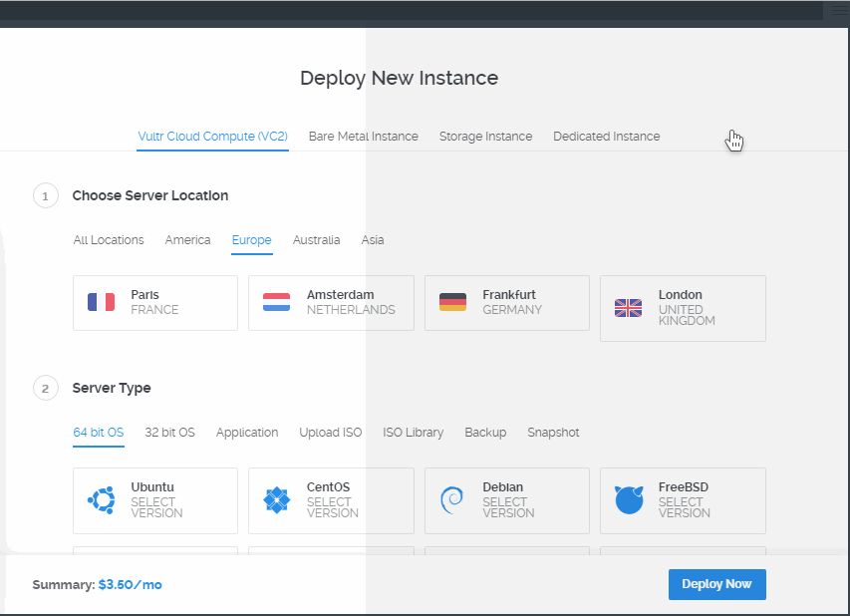850x616 pixels.
Task: Open the ISO Library tab
Action: 414,433
